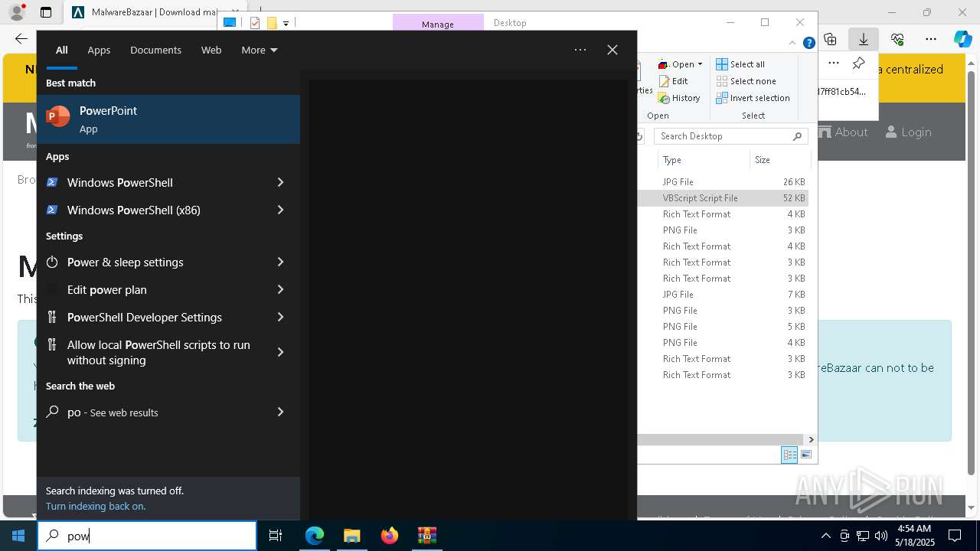Viewport: 980px width, 551px height.
Task: Click Select all in Explorer ribbon
Action: (x=740, y=64)
